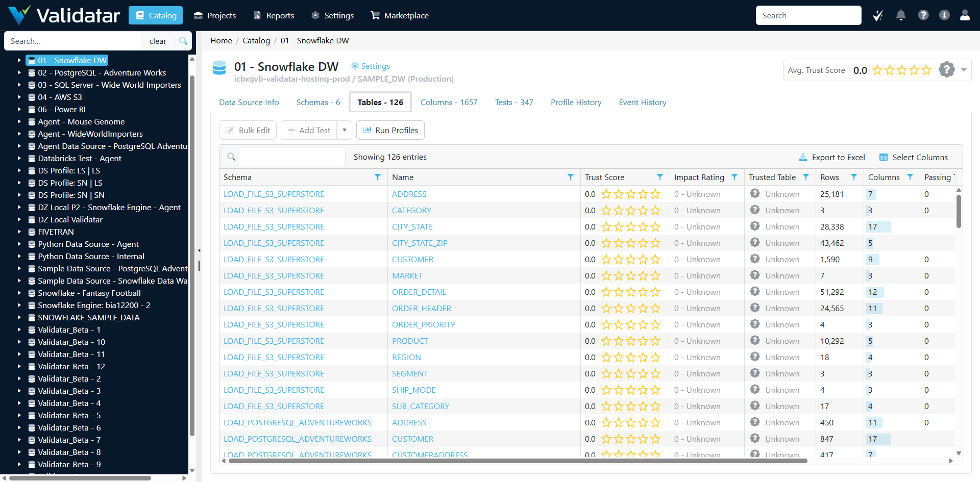Screen dimensions: 980x482
Task: Open the ORDER_DETAIL table link
Action: (x=419, y=292)
